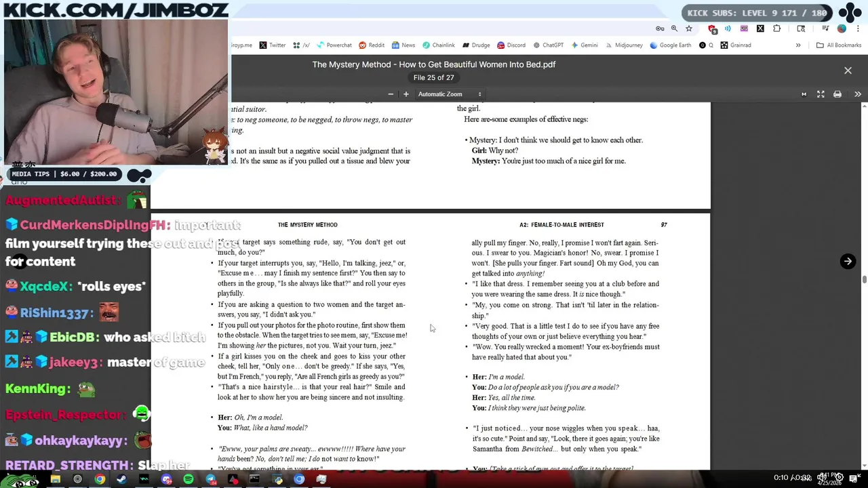Screen dimensions: 868x488
Task: Zoom out with the minus button
Action: (x=391, y=94)
